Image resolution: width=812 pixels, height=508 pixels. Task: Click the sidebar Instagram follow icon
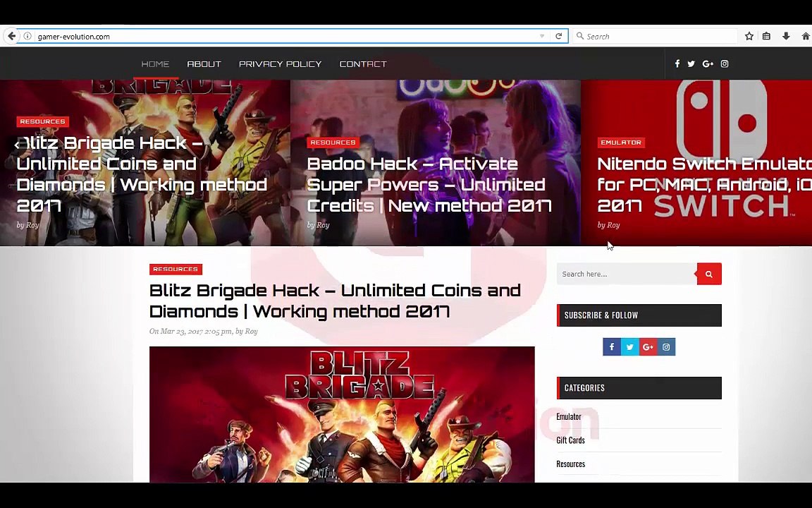(x=666, y=347)
